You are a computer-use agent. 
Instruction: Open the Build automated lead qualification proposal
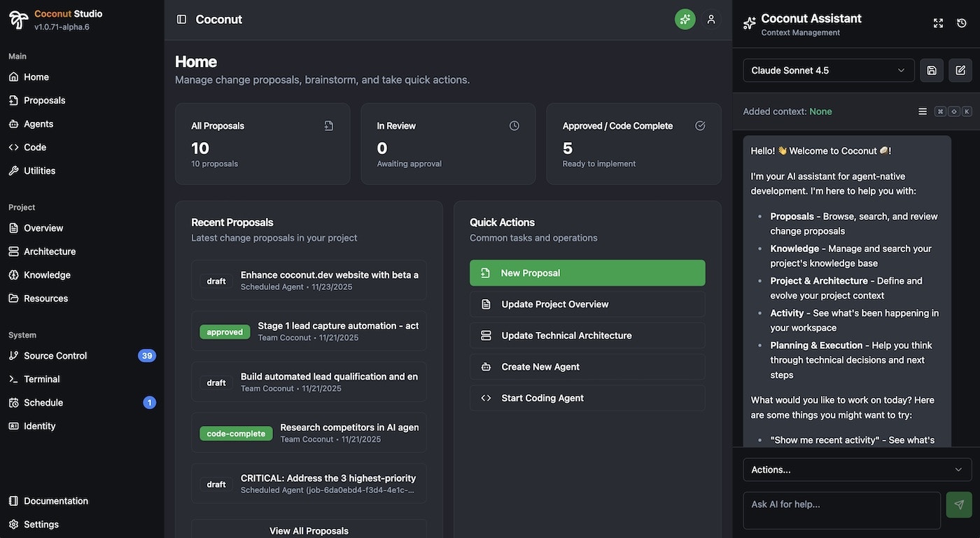pyautogui.click(x=309, y=382)
